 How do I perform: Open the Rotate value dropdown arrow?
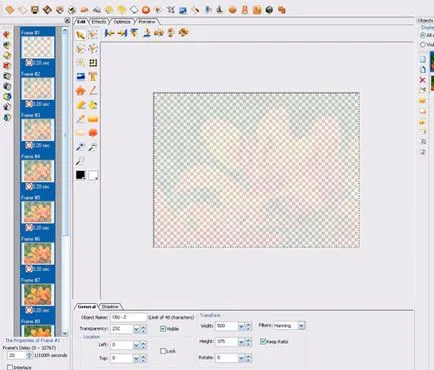point(241,358)
